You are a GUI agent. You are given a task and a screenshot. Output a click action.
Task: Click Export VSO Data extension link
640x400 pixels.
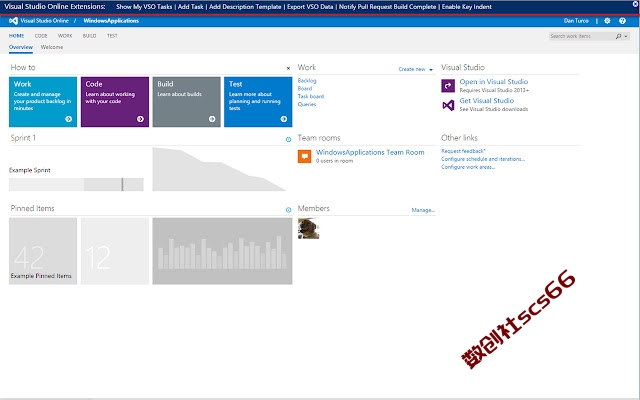[x=310, y=7]
